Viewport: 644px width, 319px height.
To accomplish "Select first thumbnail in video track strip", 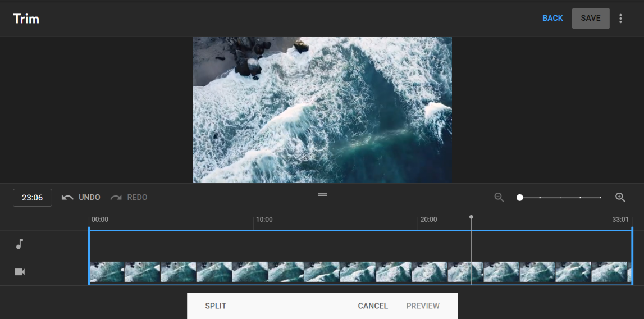I will coord(107,272).
